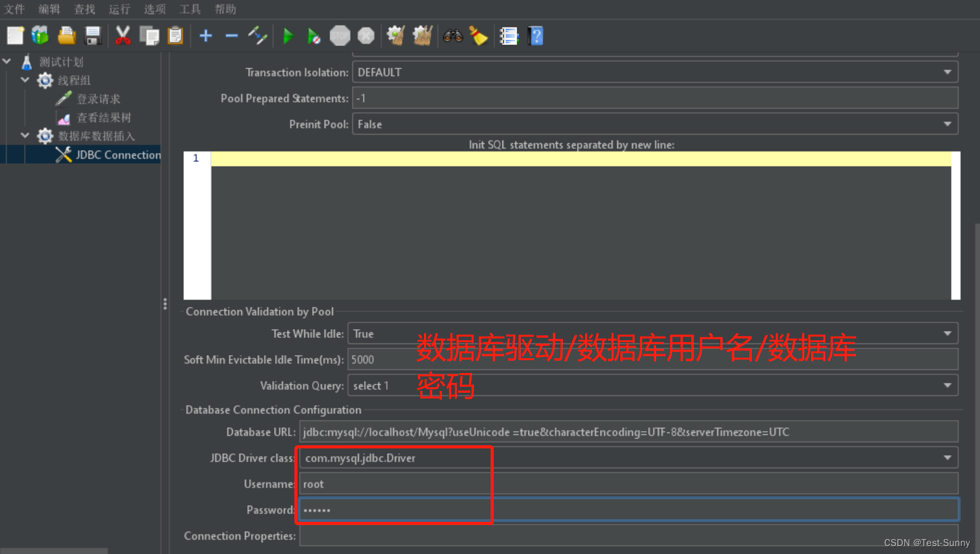Viewport: 980px width, 554px height.
Task: Click the Pool Prepared Statements field
Action: (655, 98)
